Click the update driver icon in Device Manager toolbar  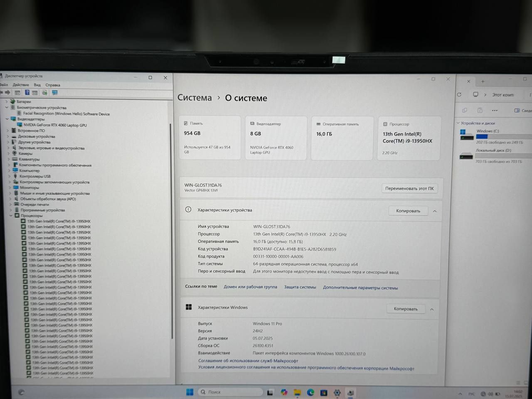pyautogui.click(x=44, y=93)
